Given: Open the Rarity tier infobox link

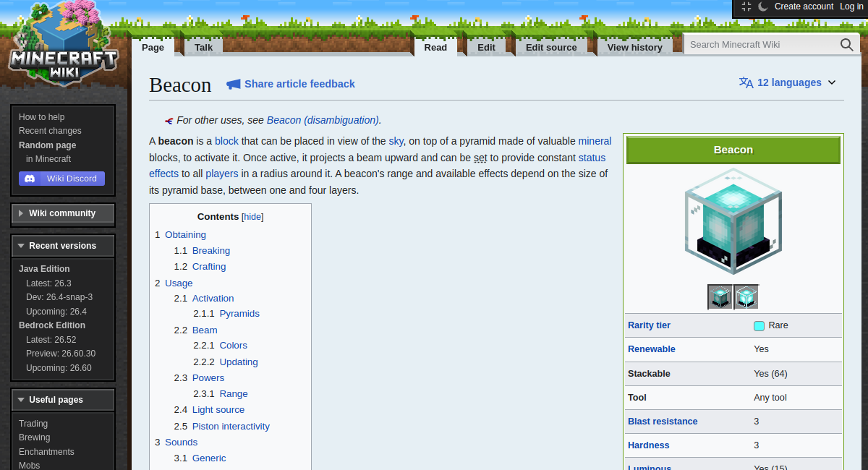Looking at the screenshot, I should pyautogui.click(x=649, y=325).
